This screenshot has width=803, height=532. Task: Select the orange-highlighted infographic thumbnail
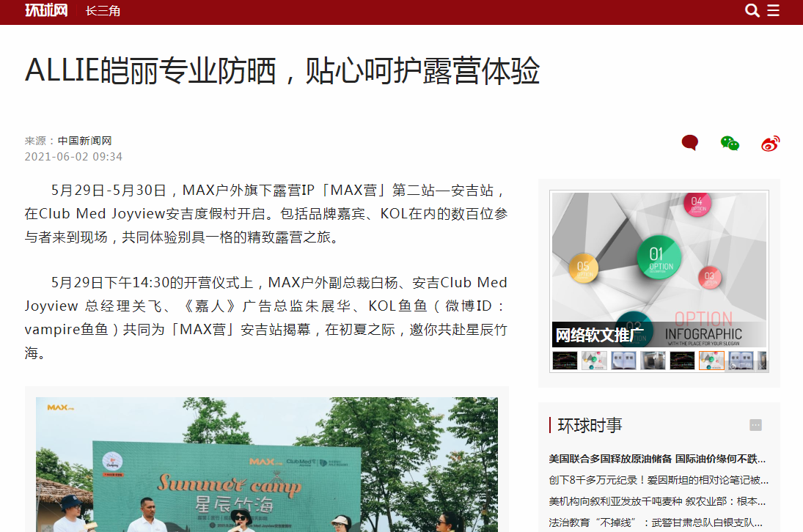coord(711,360)
